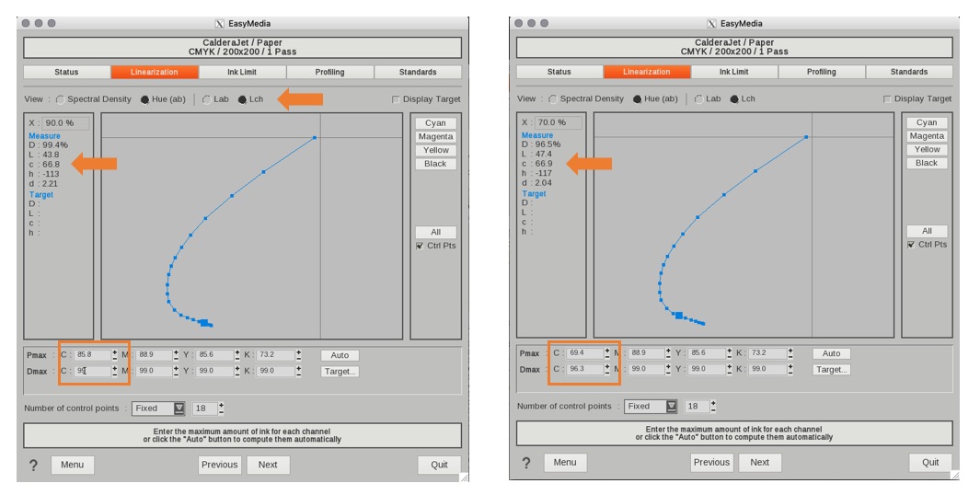Select the Magenta channel button in left window
Viewport: 980px width, 495px height.
click(x=435, y=137)
